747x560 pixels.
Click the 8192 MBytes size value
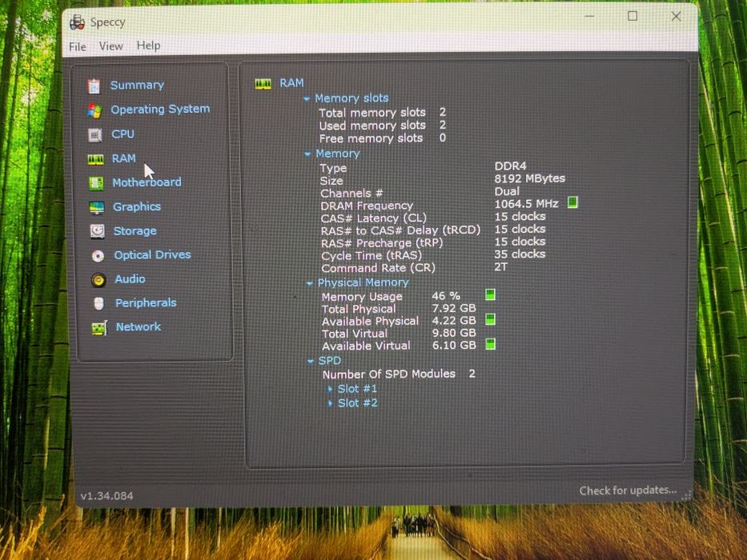(x=530, y=178)
